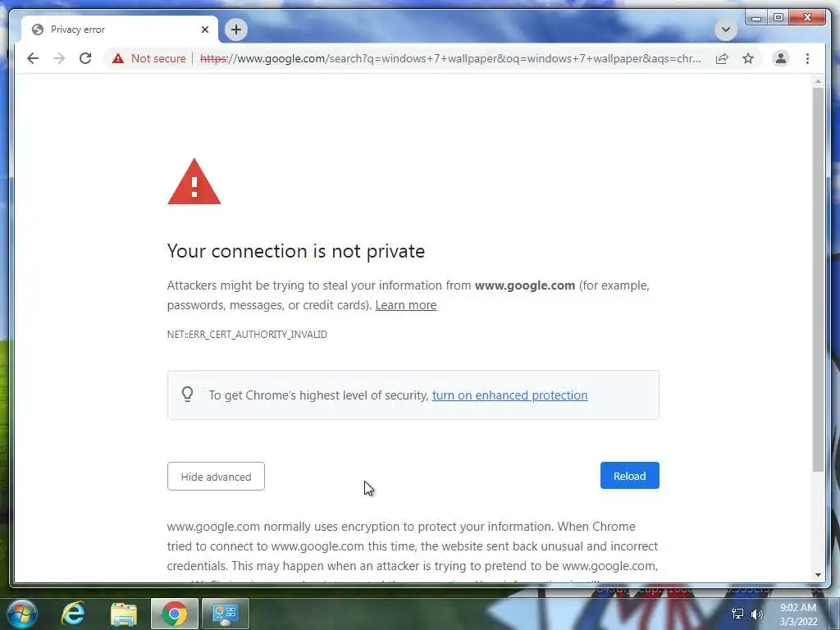The width and height of the screenshot is (840, 630).
Task: Open Windows Explorer folder in taskbar
Action: [x=124, y=614]
